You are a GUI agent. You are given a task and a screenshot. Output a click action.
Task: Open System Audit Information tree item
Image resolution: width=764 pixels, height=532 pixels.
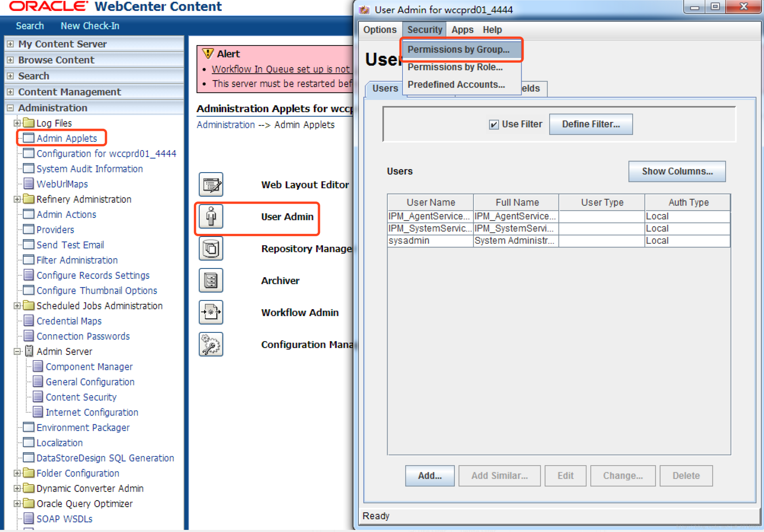click(90, 169)
